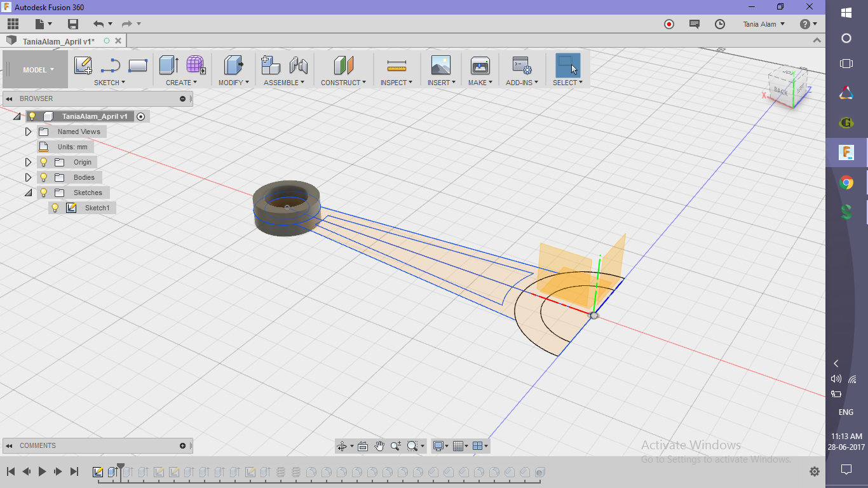
Task: Add a comment with plus button
Action: pyautogui.click(x=182, y=445)
